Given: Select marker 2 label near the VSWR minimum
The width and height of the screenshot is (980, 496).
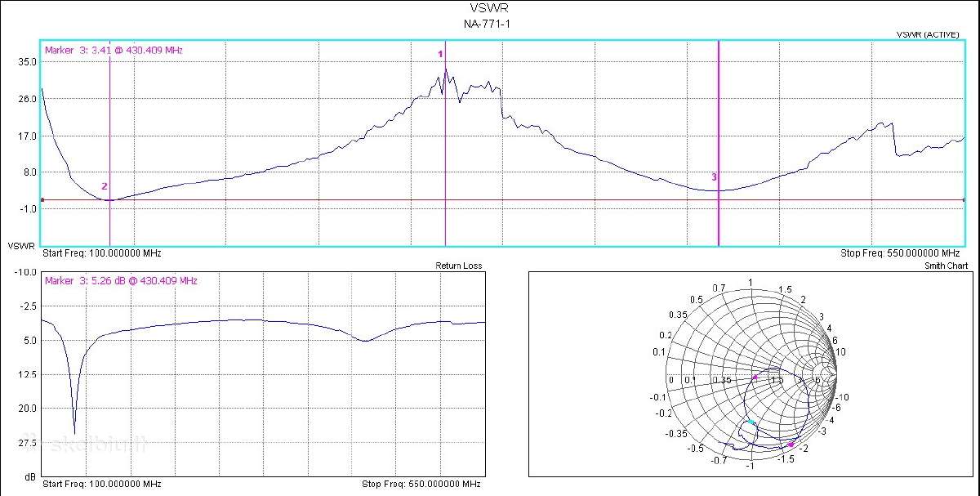Looking at the screenshot, I should point(104,186).
